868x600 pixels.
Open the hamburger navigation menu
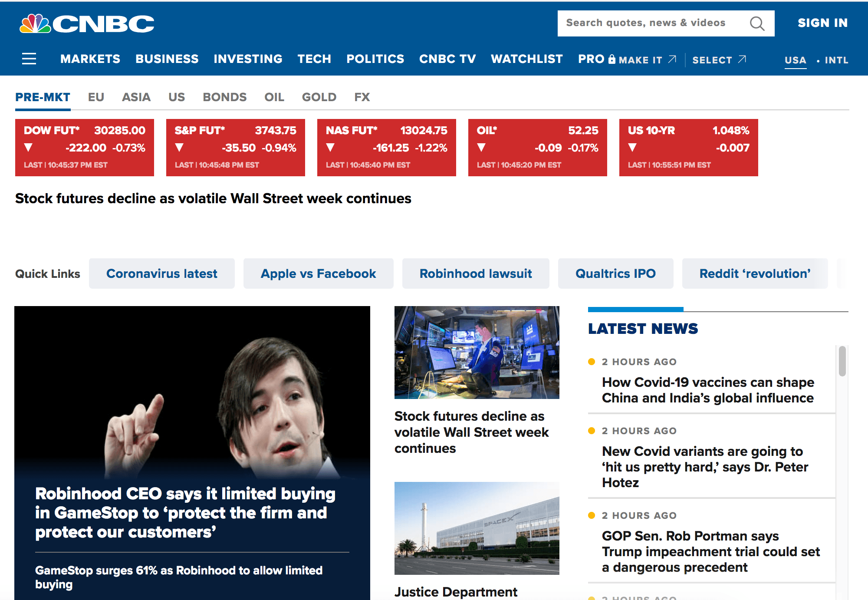point(29,59)
